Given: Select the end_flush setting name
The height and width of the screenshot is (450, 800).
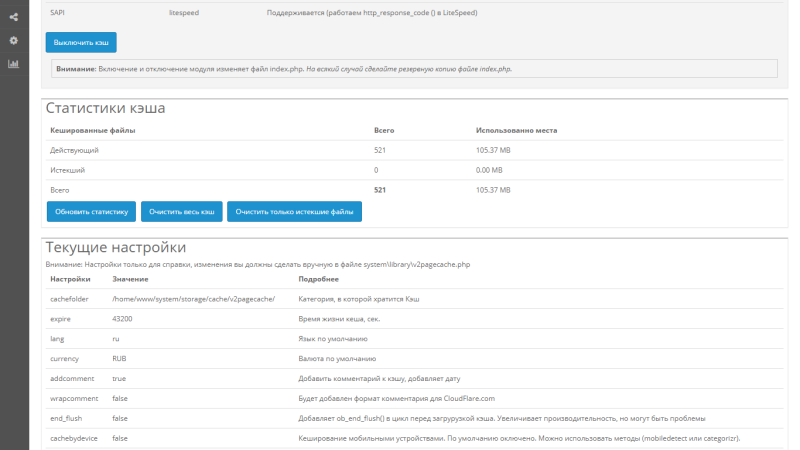Looking at the screenshot, I should (66, 418).
